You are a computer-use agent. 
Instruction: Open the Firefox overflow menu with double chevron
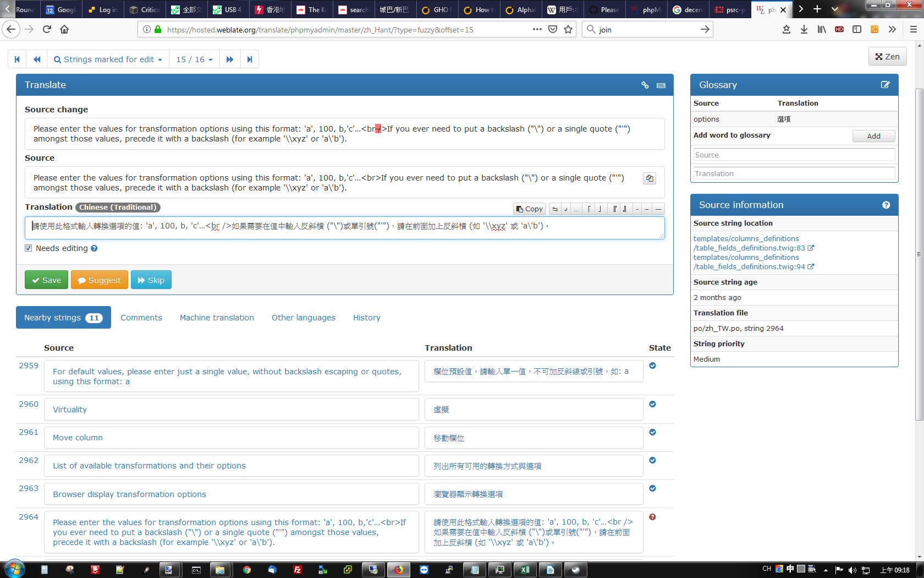click(893, 29)
